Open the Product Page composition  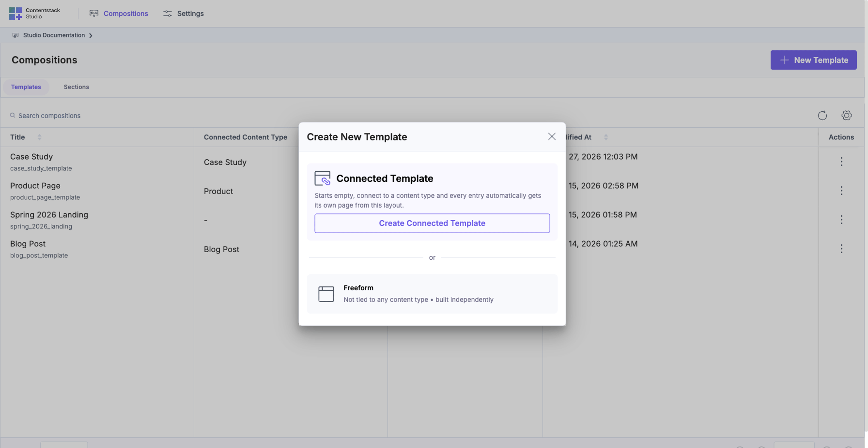pos(35,185)
